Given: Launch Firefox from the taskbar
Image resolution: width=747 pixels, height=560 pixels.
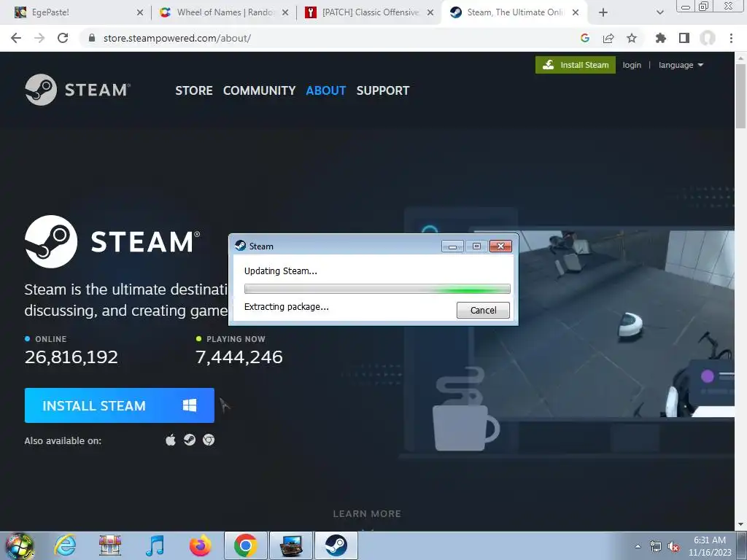Looking at the screenshot, I should [x=200, y=545].
